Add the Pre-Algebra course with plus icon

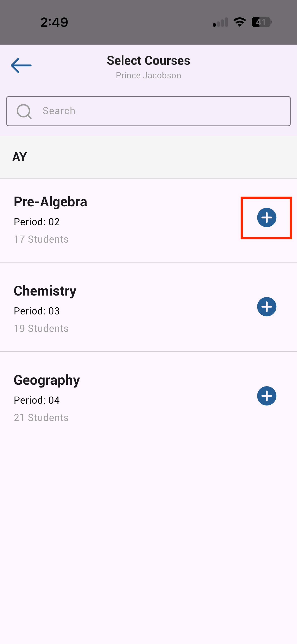[x=267, y=217]
